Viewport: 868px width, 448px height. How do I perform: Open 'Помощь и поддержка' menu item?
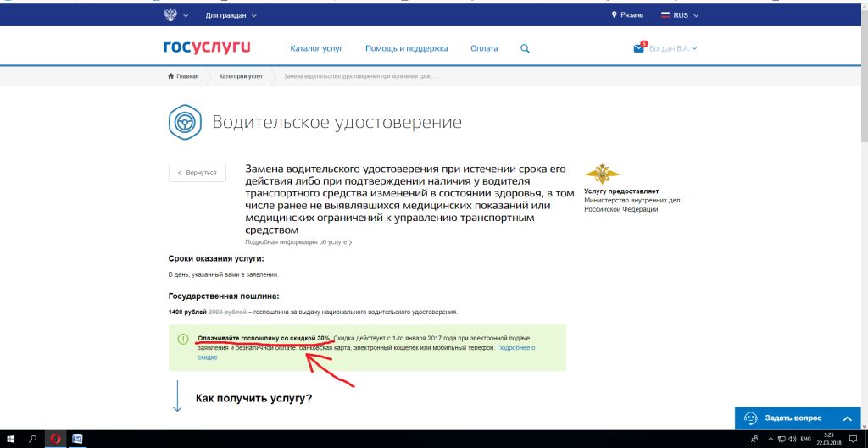tap(406, 49)
